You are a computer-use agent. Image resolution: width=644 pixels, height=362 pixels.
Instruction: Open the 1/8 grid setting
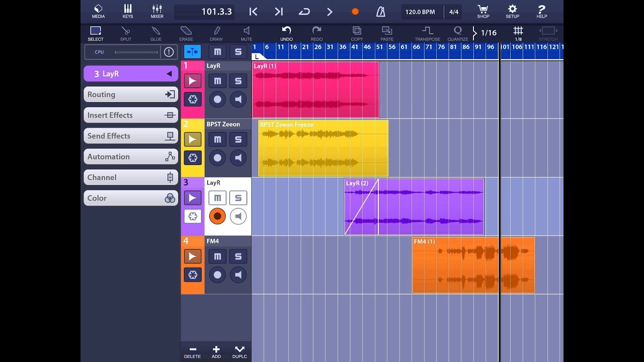pos(518,34)
